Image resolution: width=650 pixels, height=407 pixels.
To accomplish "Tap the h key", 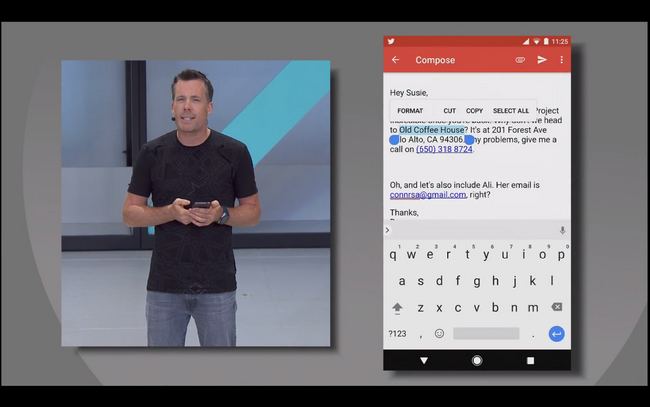I will click(495, 281).
